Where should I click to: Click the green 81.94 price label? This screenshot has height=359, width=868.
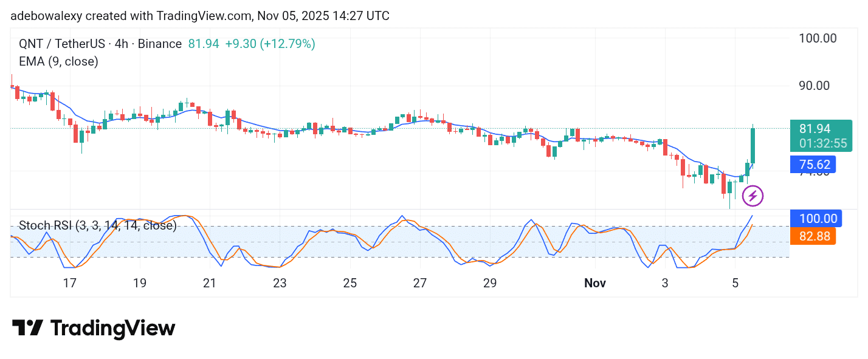[x=814, y=129]
